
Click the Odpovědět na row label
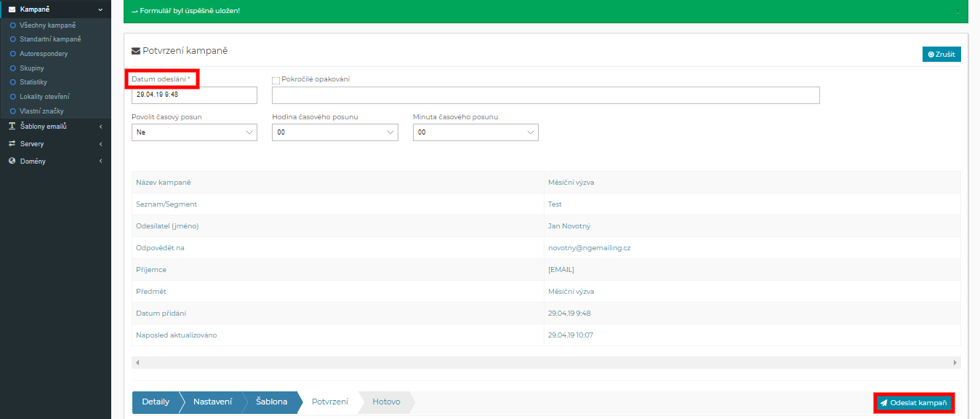(x=160, y=248)
